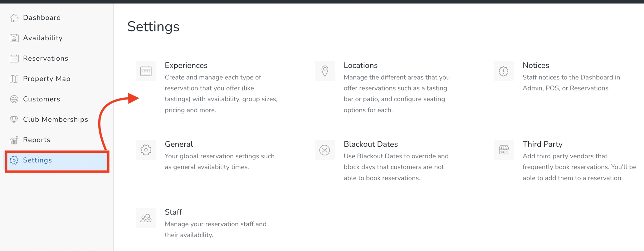Click the Dashboard home icon
644x251 pixels.
click(14, 17)
